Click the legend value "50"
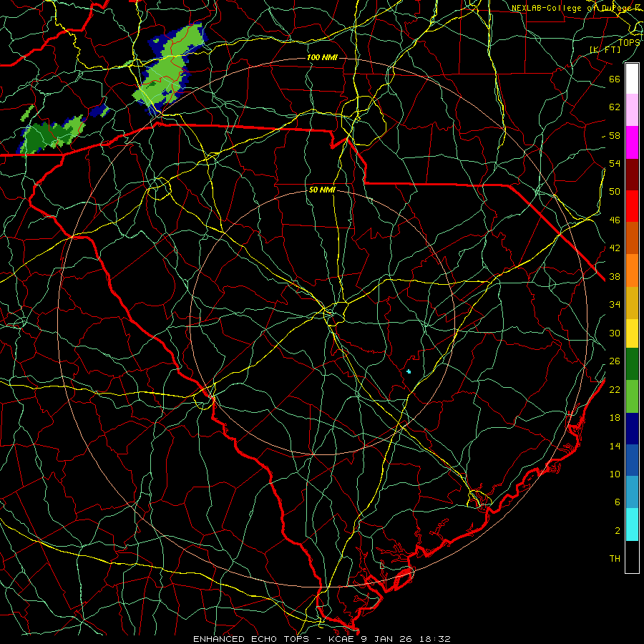Screen dimensions: 644x644 click(615, 192)
